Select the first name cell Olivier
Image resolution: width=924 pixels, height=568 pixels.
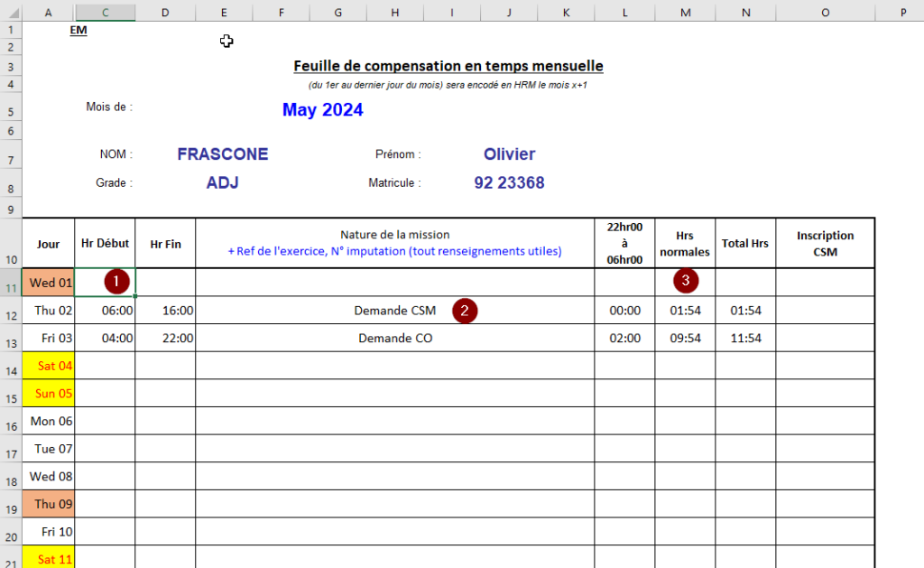click(x=509, y=154)
